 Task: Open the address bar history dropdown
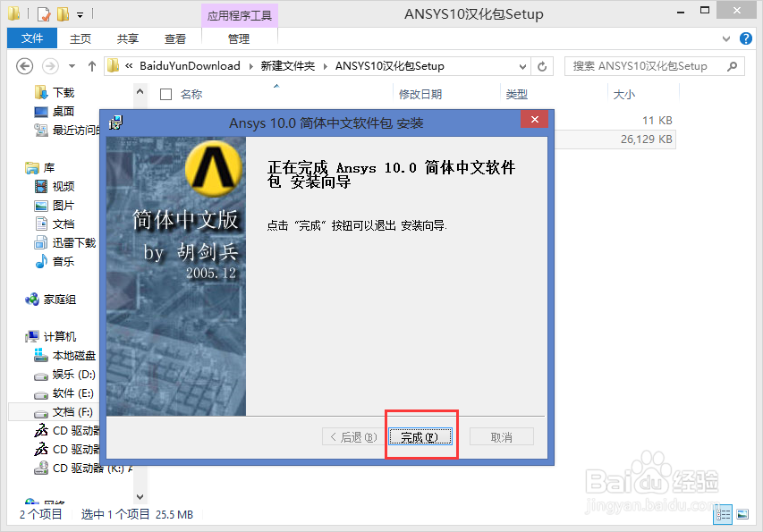point(522,65)
